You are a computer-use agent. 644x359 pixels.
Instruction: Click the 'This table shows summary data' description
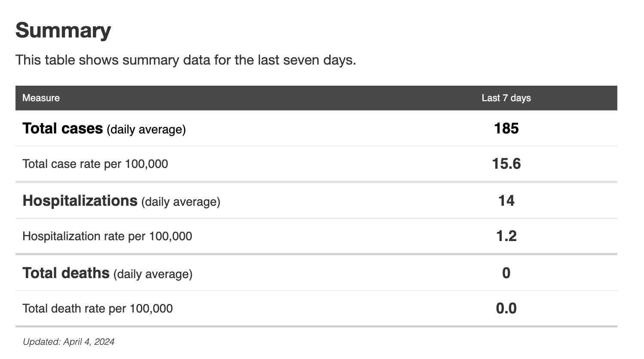coord(185,60)
